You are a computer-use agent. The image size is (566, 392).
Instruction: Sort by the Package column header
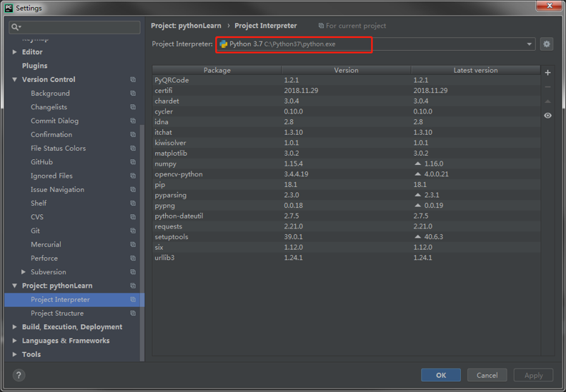click(x=217, y=70)
